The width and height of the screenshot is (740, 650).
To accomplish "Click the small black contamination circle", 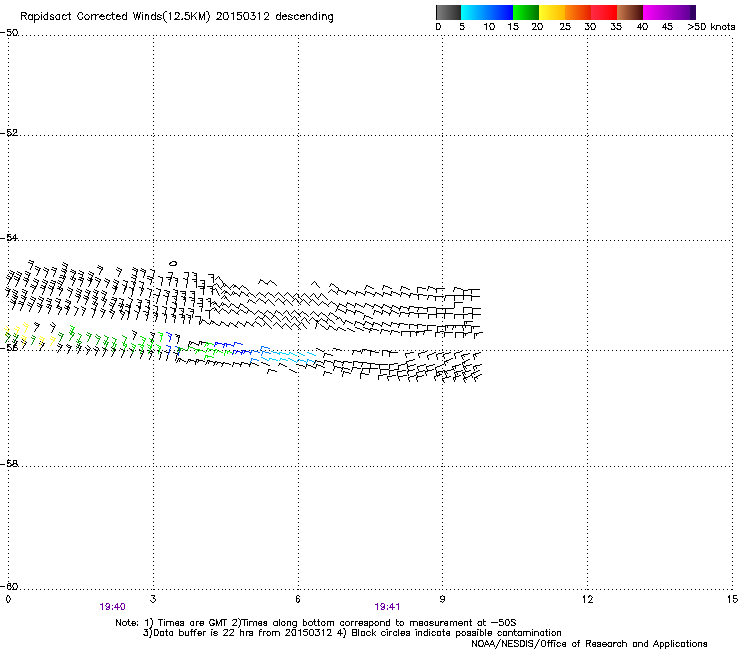I will [x=173, y=263].
